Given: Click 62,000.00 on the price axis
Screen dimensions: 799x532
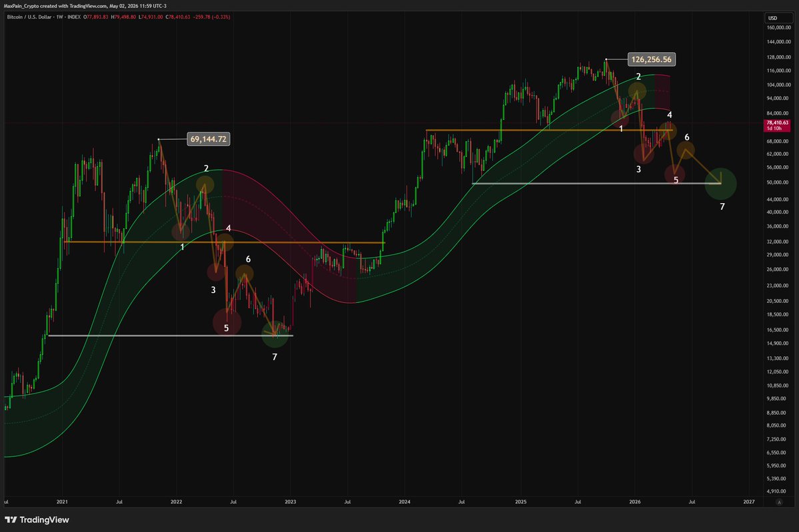Looking at the screenshot, I should tap(778, 154).
